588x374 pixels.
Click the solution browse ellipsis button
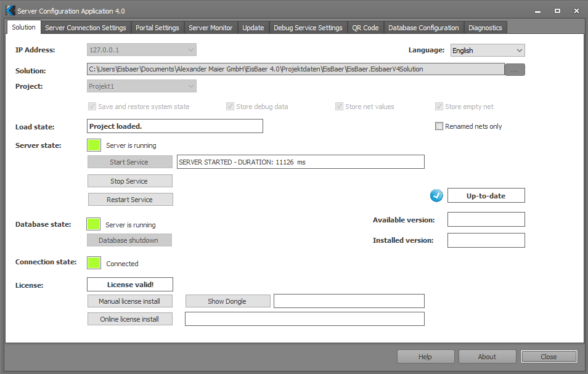[x=515, y=70]
